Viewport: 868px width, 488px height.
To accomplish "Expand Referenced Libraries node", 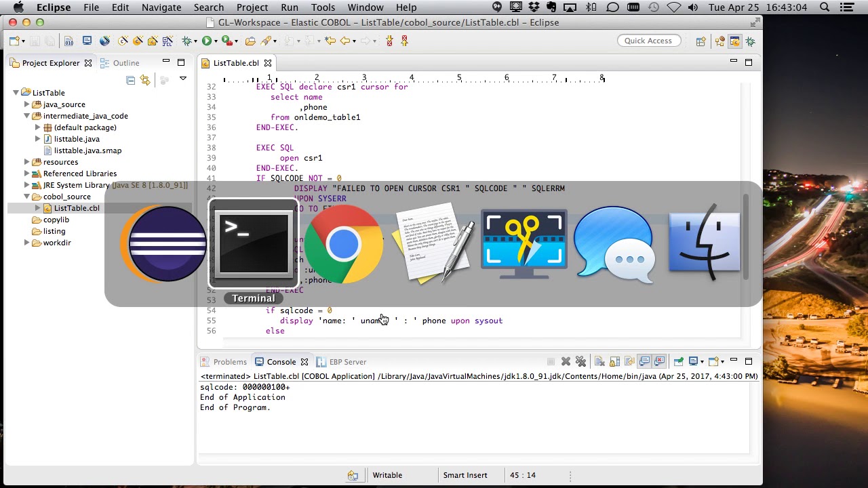I will tap(26, 174).
